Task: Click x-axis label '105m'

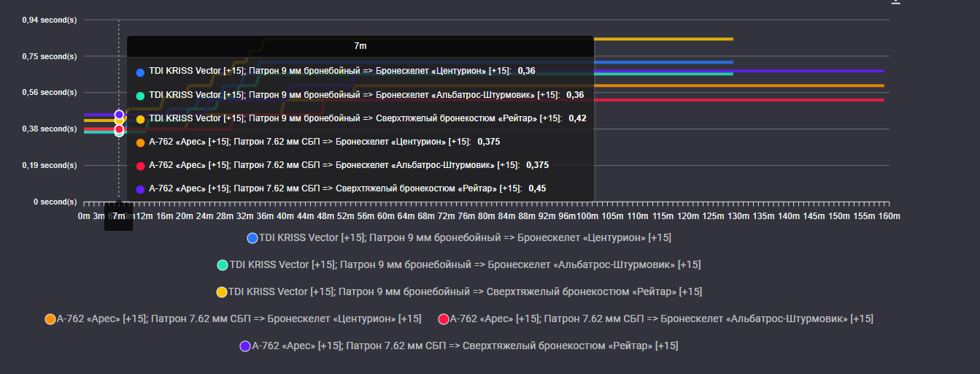Action: [612, 217]
